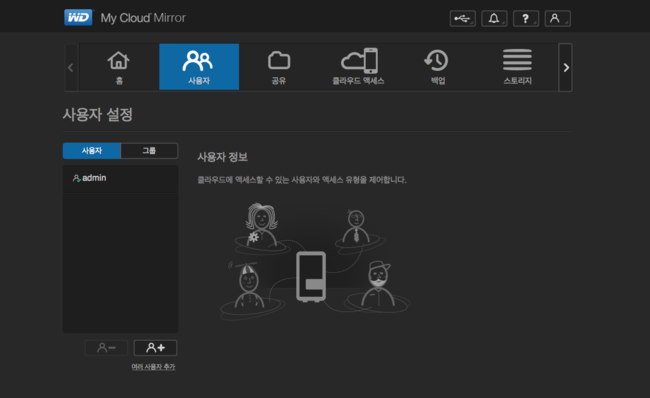Click the add user button
Viewport: 650px width, 398px height.
tap(155, 348)
